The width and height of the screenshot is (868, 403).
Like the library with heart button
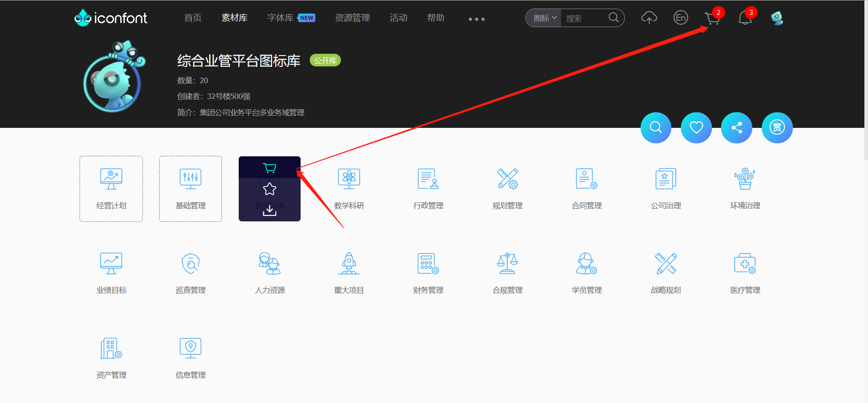[x=696, y=128]
